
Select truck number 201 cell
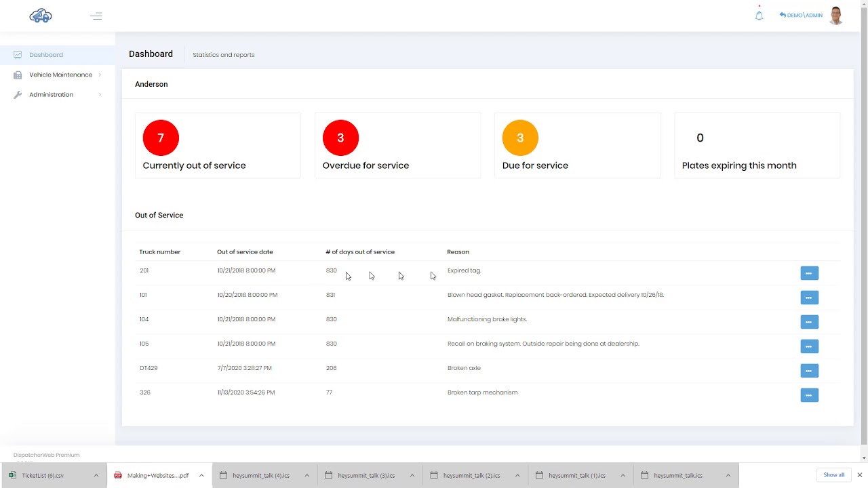pyautogui.click(x=144, y=270)
